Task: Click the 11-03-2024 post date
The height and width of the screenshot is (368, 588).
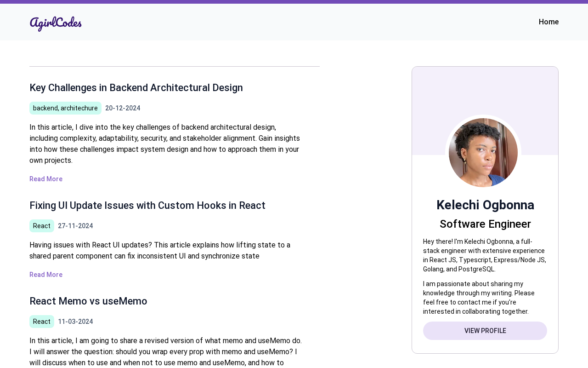Action: 75,322
